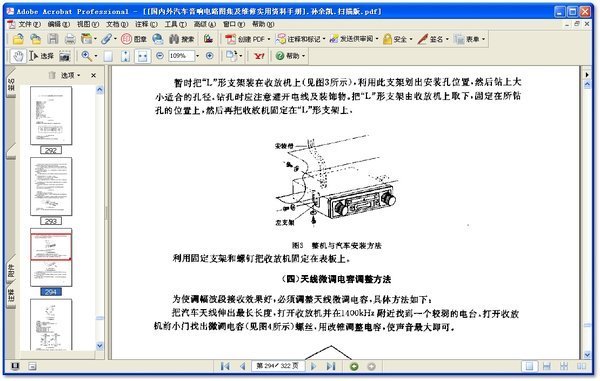This screenshot has height=381, width=600.
Task: Click the Yahoo Y! toolbar icon
Action: tap(259, 56)
